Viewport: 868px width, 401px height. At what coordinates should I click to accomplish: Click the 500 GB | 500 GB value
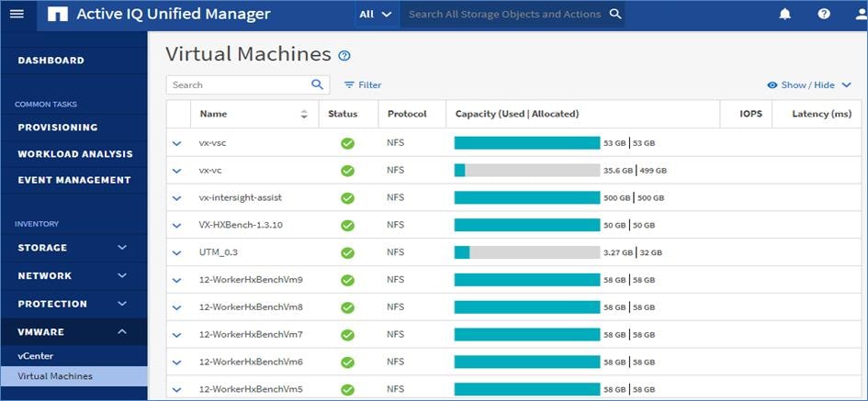633,198
